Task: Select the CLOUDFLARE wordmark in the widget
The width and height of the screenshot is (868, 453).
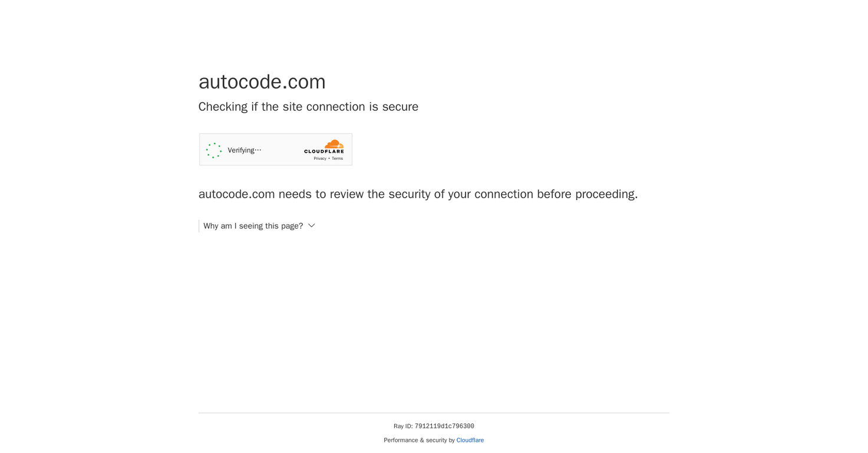Action: (324, 151)
